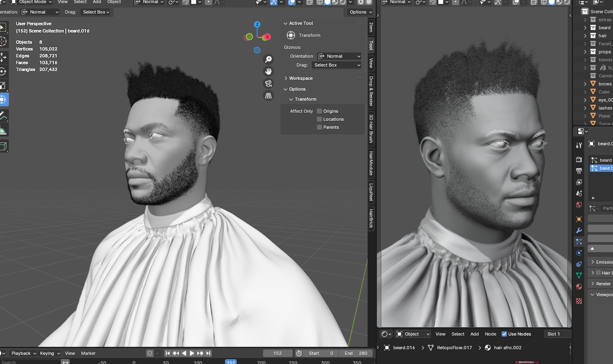
Task: Open the Modifier properties wrench tab
Action: click(x=579, y=231)
